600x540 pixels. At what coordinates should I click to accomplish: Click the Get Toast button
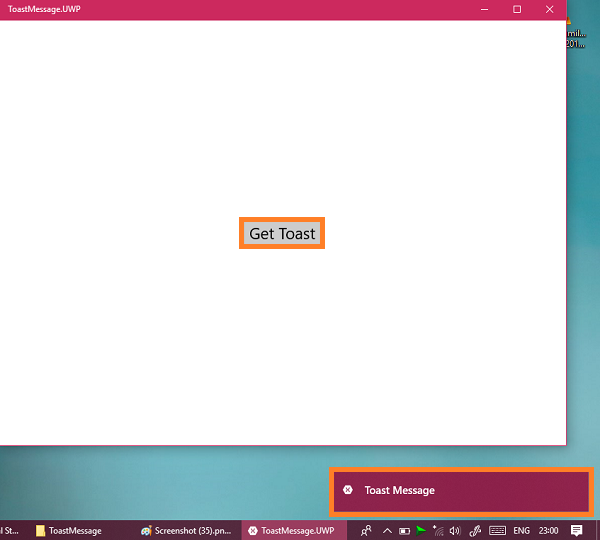tap(282, 233)
